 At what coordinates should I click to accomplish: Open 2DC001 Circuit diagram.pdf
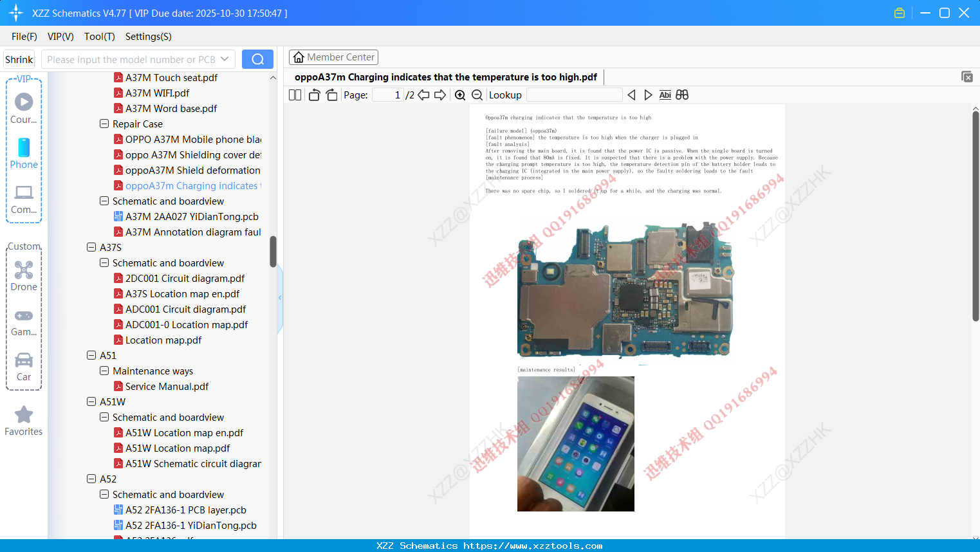(179, 279)
